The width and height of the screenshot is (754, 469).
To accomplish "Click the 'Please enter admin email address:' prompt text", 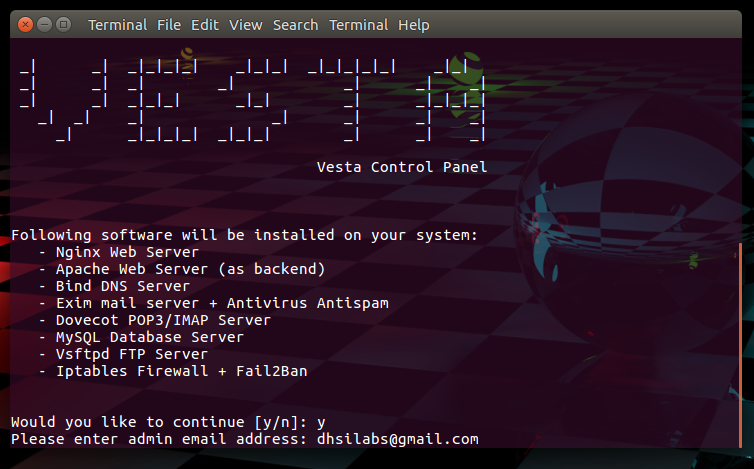I will [x=159, y=439].
